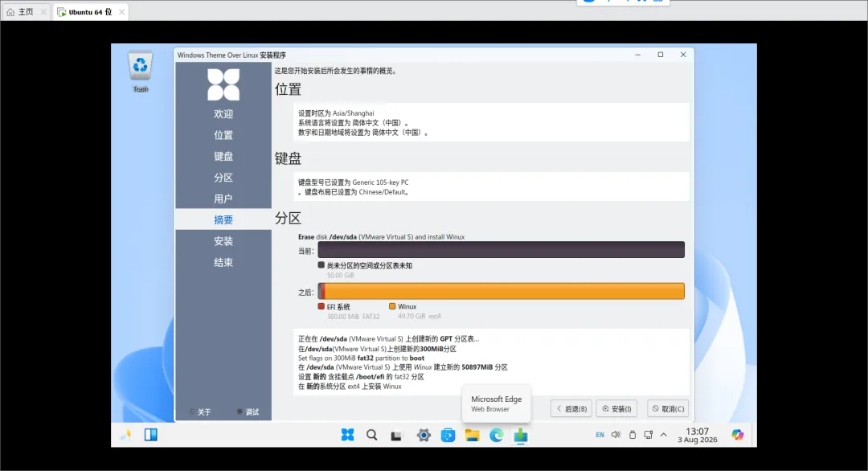Launch the Store app from the taskbar
This screenshot has width=868, height=471.
tap(448, 435)
